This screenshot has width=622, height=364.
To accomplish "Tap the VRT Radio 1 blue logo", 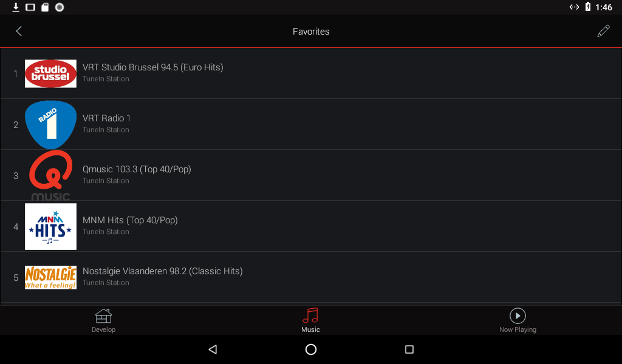I will tap(51, 124).
